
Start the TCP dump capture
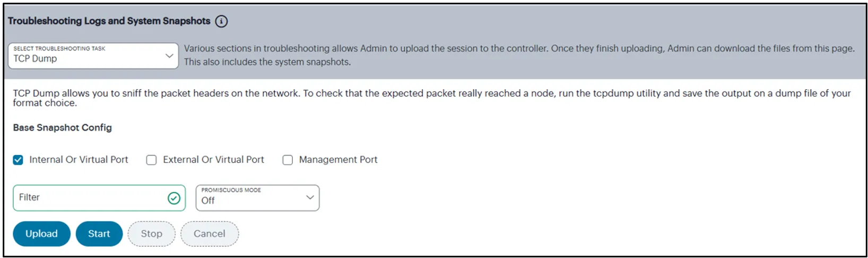(x=99, y=234)
